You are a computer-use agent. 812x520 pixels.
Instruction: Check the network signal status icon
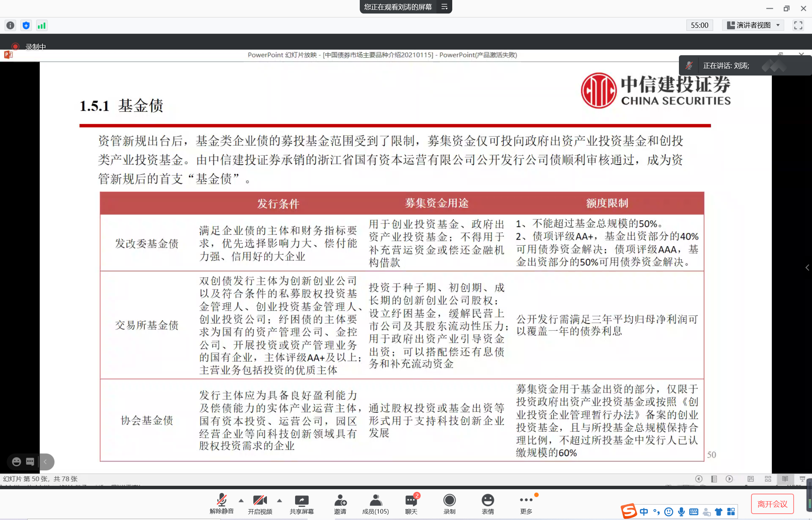point(41,25)
